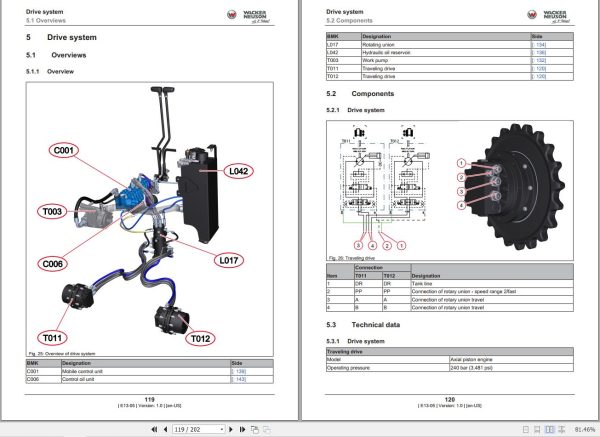Click 'Axial piston engine' model value
The image size is (600, 437).
click(x=511, y=360)
